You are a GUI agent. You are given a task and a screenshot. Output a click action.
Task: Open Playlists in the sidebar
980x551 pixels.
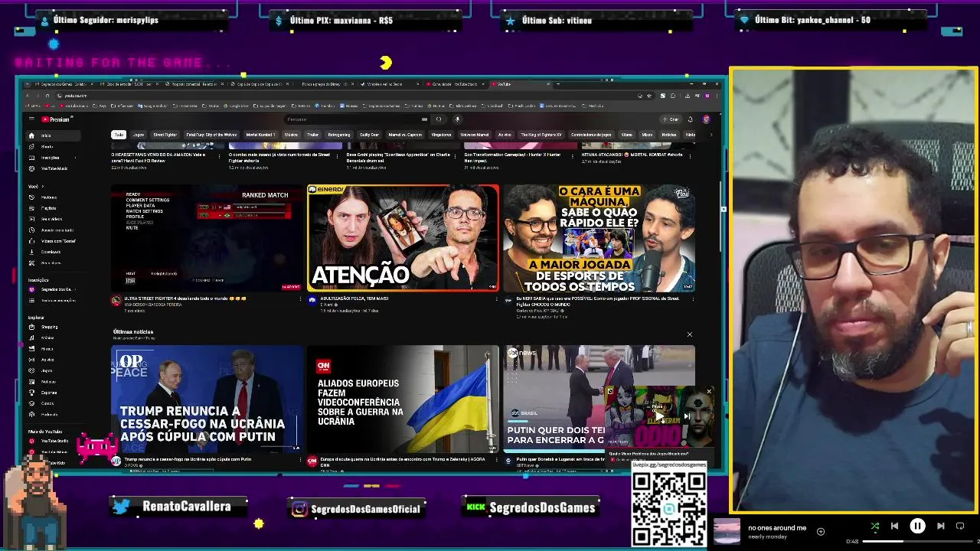point(47,208)
